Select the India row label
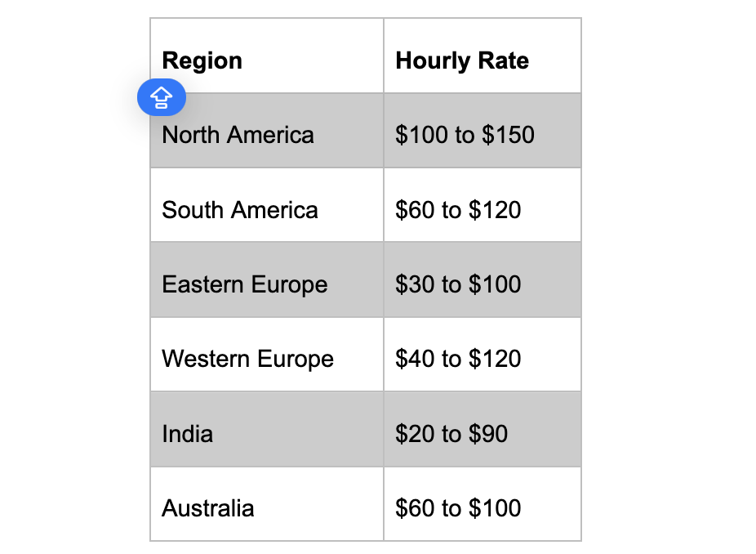The width and height of the screenshot is (756, 554). pos(188,433)
